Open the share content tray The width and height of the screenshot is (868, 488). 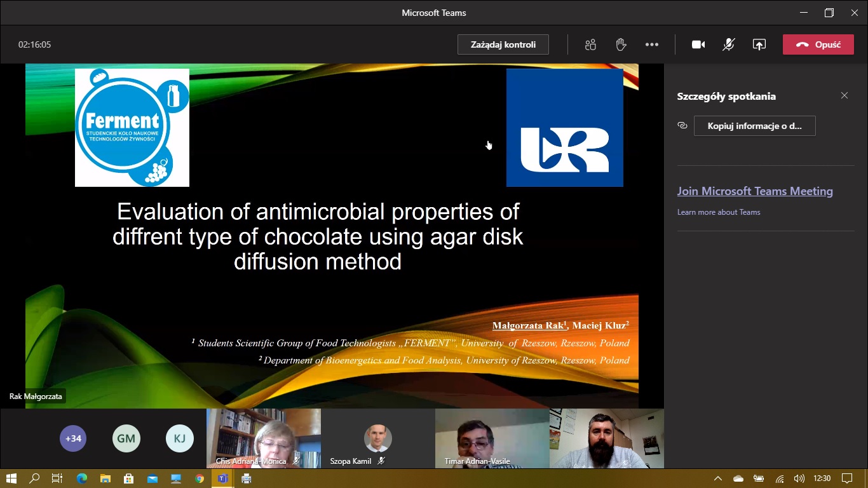(759, 44)
